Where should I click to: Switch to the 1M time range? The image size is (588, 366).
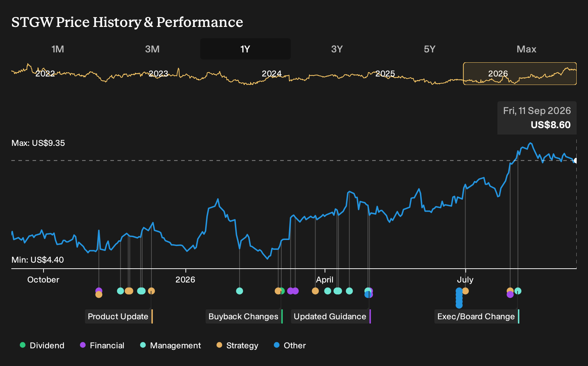click(x=58, y=49)
